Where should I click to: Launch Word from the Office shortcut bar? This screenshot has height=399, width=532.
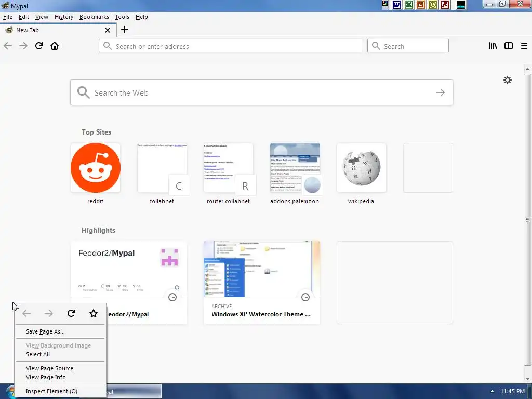tap(397, 5)
